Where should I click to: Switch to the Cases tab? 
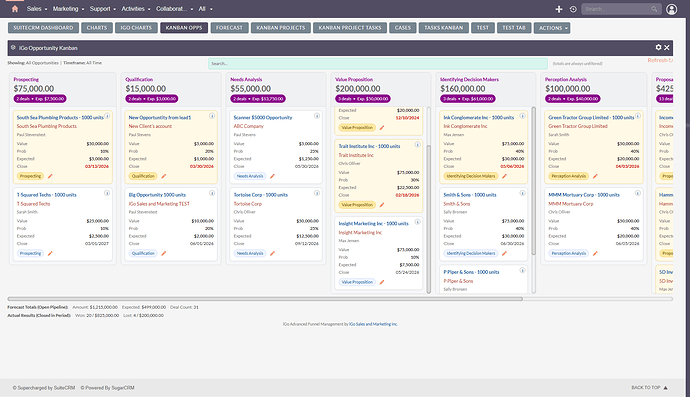tap(403, 28)
